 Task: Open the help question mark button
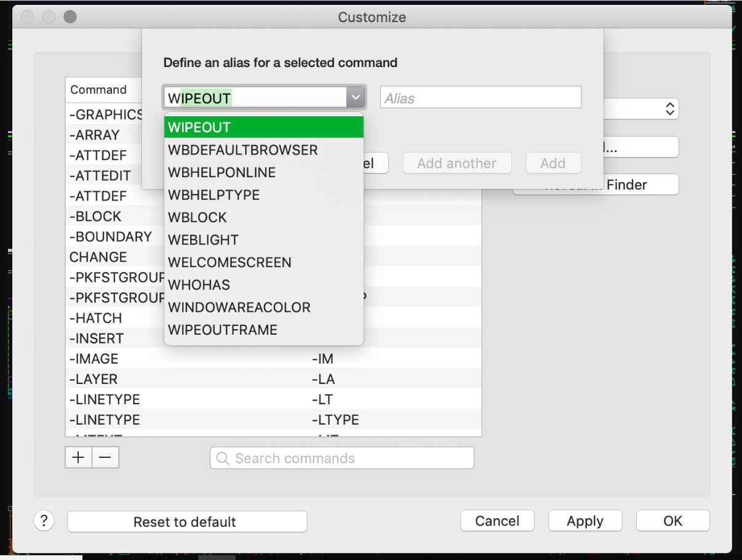(x=44, y=521)
